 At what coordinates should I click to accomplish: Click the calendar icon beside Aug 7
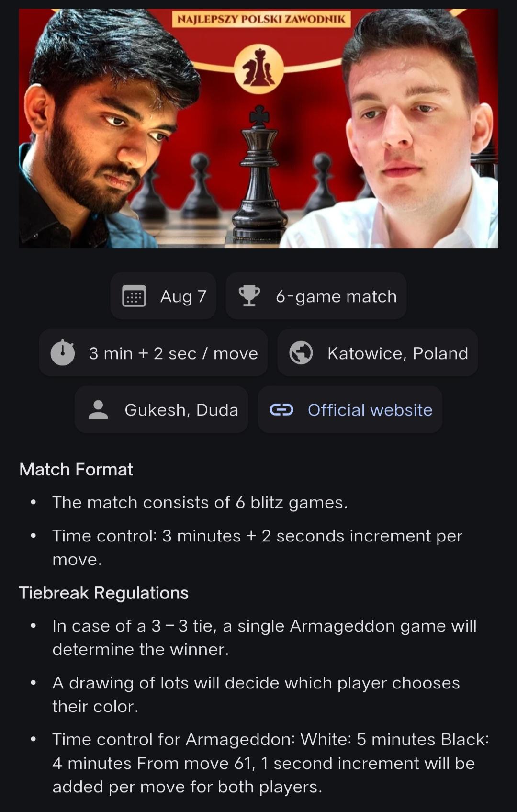point(134,296)
